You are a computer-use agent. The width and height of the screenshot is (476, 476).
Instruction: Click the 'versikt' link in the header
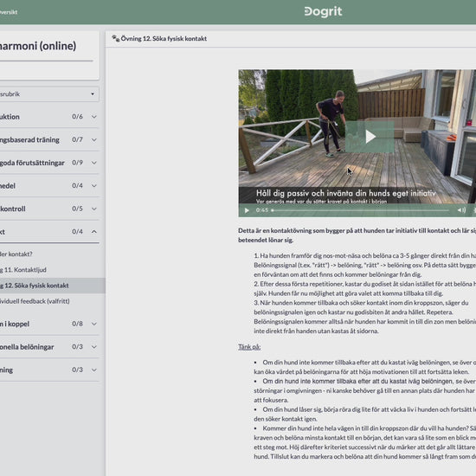point(9,12)
